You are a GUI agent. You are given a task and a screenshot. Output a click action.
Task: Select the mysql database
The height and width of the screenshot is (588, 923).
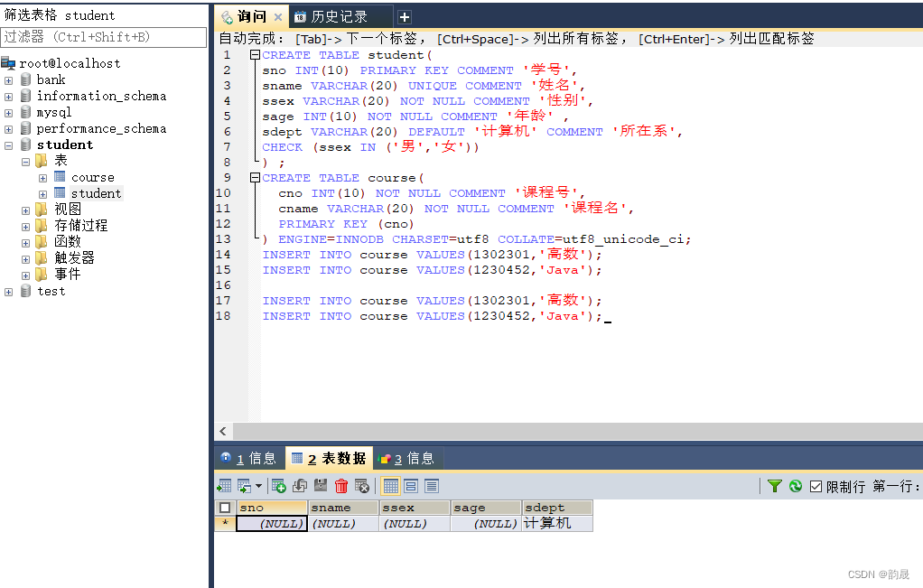[54, 112]
